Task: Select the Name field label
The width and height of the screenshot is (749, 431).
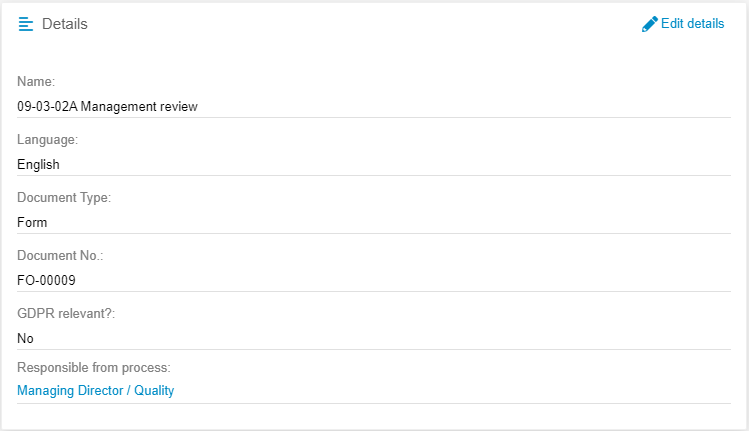Action: coord(36,82)
